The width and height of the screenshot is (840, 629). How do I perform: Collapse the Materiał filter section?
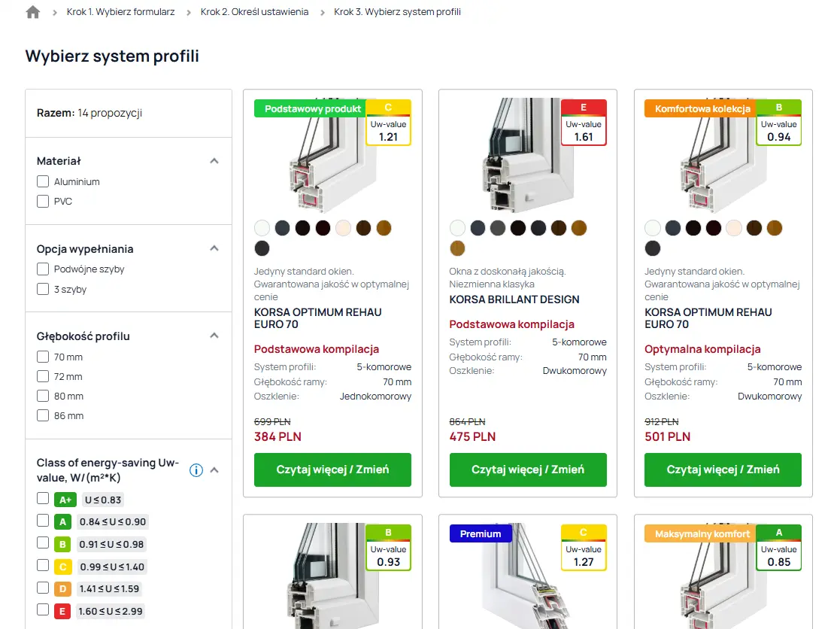pos(214,161)
